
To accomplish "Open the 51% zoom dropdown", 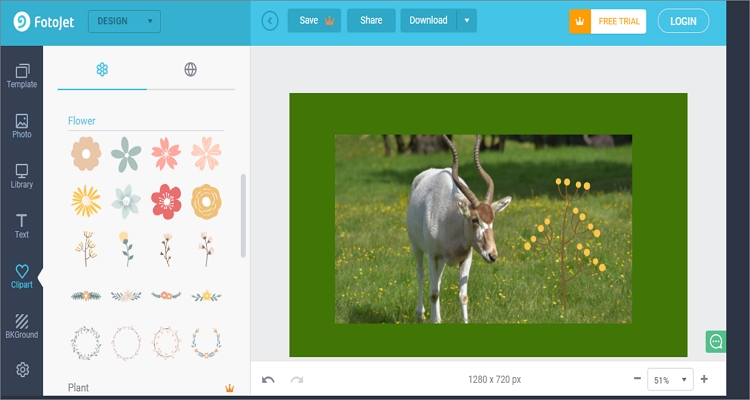I will pyautogui.click(x=670, y=380).
